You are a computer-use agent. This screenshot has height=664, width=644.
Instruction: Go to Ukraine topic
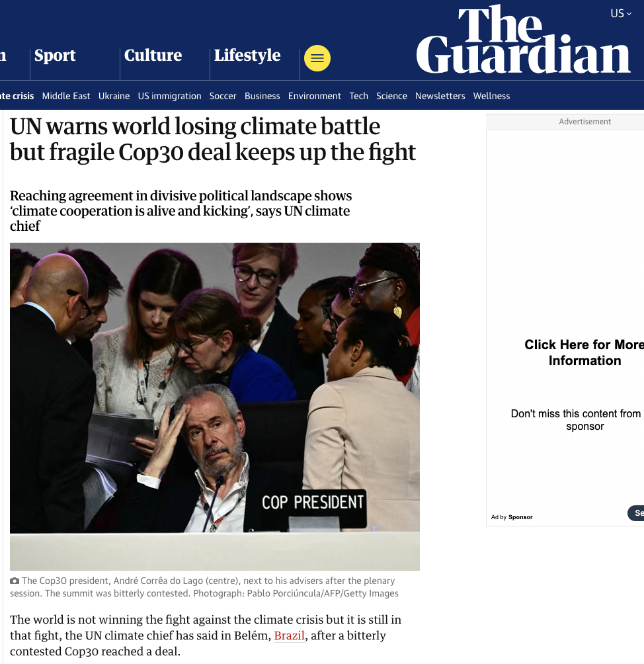point(114,96)
